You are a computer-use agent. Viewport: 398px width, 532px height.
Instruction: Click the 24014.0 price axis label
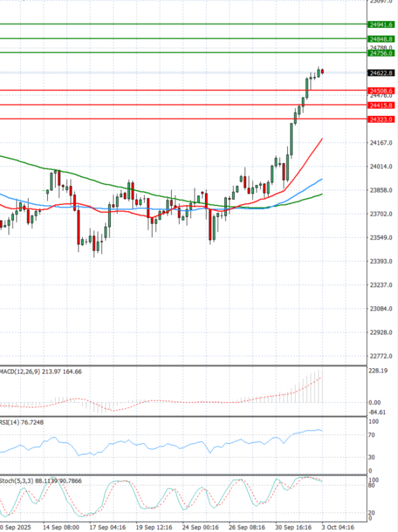381,166
